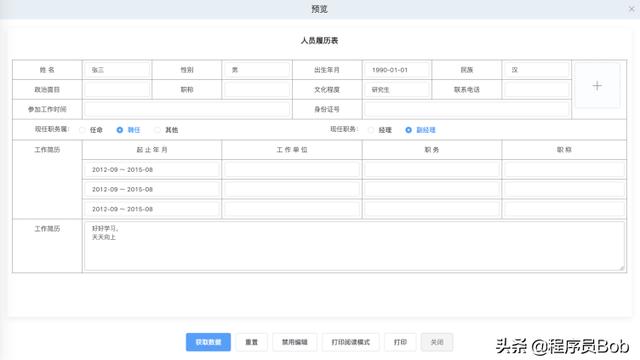
Task: Focus the 文化程度 field containing 研究生
Action: click(x=397, y=89)
